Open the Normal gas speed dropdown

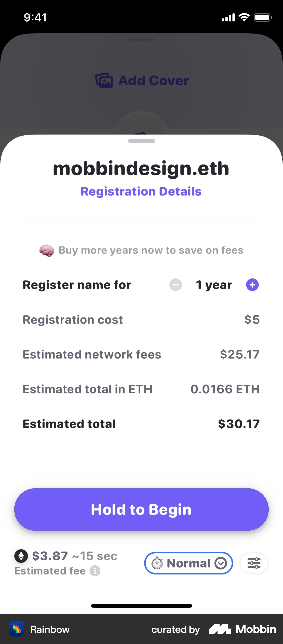tap(188, 563)
